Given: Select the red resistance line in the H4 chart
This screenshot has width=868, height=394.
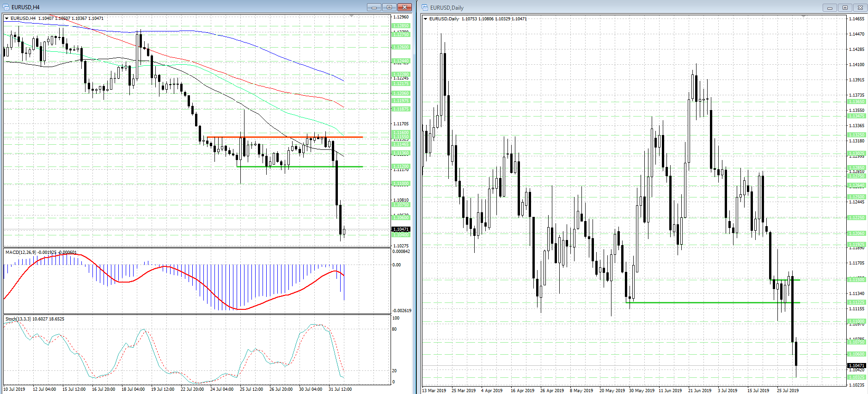Looking at the screenshot, I should 284,137.
